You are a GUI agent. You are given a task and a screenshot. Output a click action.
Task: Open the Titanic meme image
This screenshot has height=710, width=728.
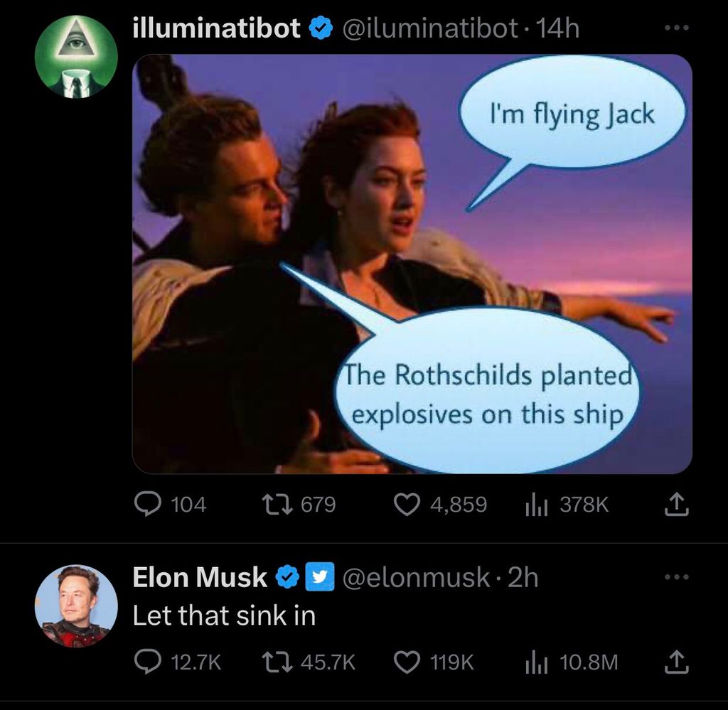[412, 263]
